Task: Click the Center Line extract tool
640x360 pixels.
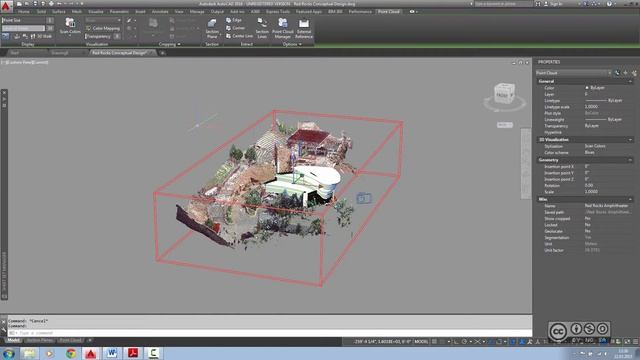Action: [239, 36]
